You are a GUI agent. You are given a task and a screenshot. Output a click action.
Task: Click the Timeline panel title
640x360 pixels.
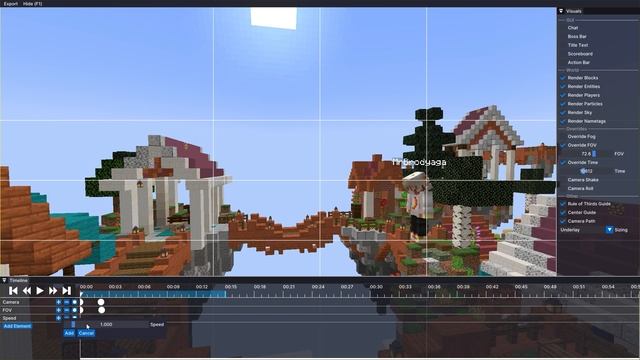click(19, 280)
